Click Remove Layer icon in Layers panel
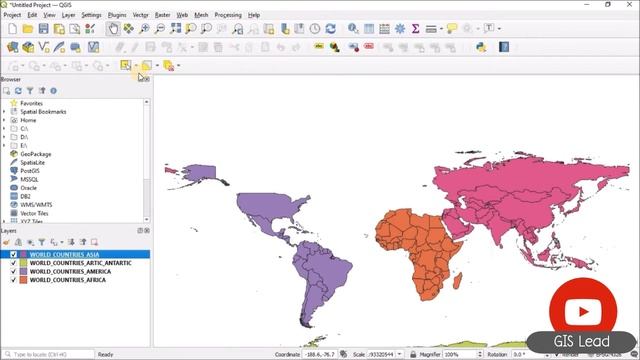Image resolution: width=640 pixels, height=360 pixels. pos(94,242)
